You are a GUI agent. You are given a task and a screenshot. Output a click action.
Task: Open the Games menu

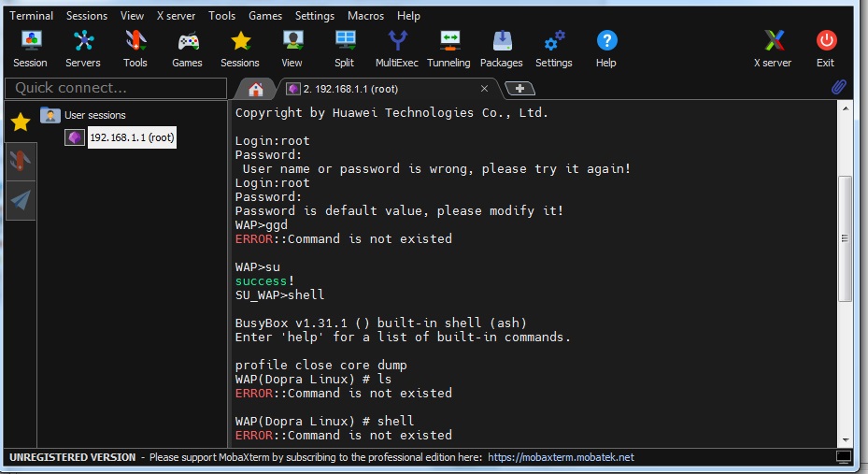tap(265, 16)
